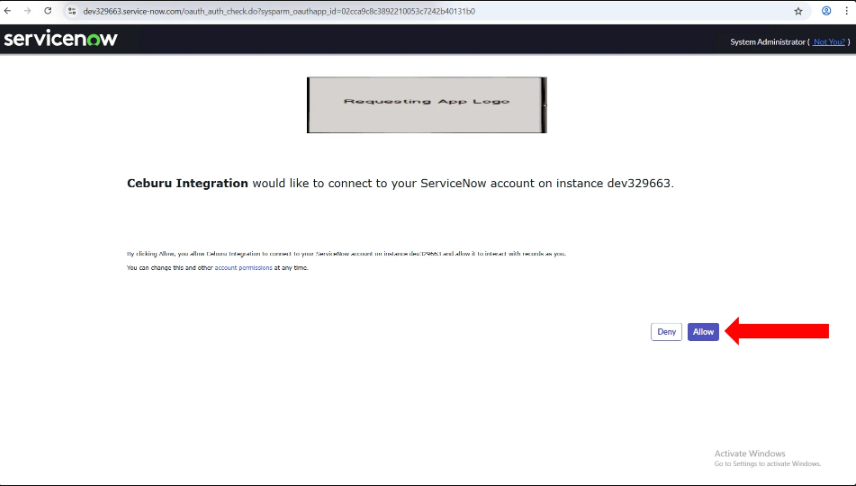Image resolution: width=856 pixels, height=486 pixels.
Task: Open the browser profile icon
Action: click(x=827, y=11)
